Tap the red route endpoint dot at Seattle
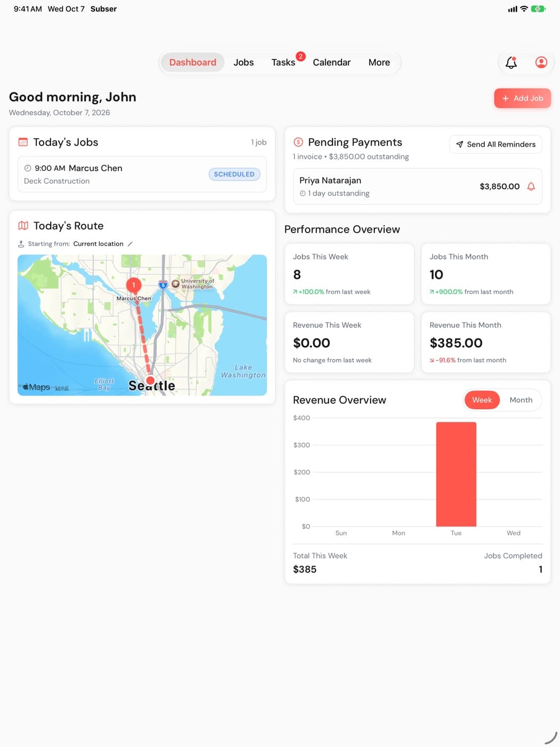Image resolution: width=560 pixels, height=747 pixels. coord(150,380)
